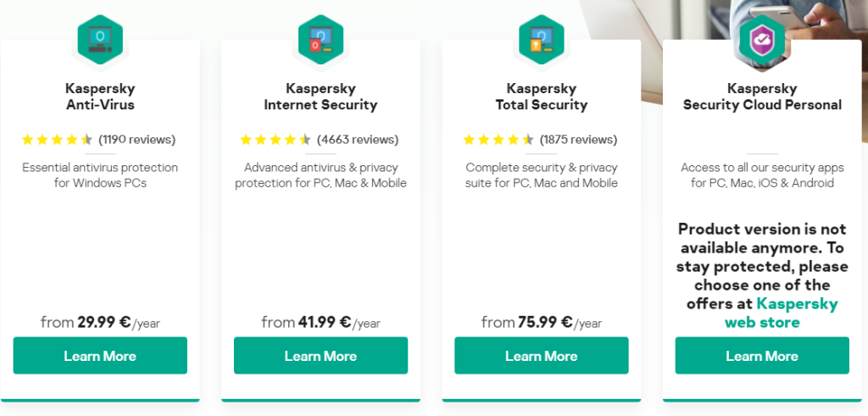Click the Kaspersky Total Security title
The width and height of the screenshot is (868, 416).
(x=541, y=97)
